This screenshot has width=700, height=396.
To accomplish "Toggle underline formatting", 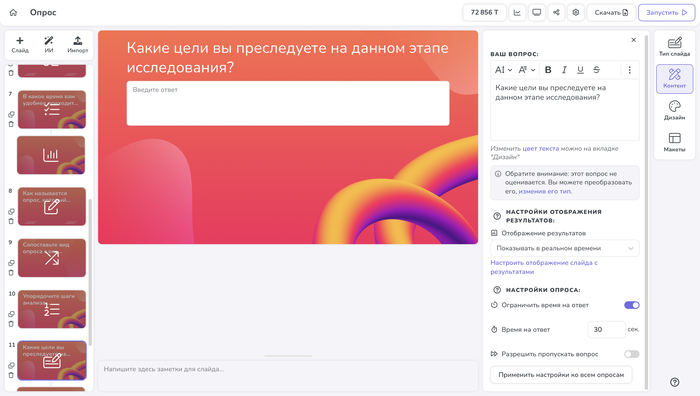I will coord(580,70).
